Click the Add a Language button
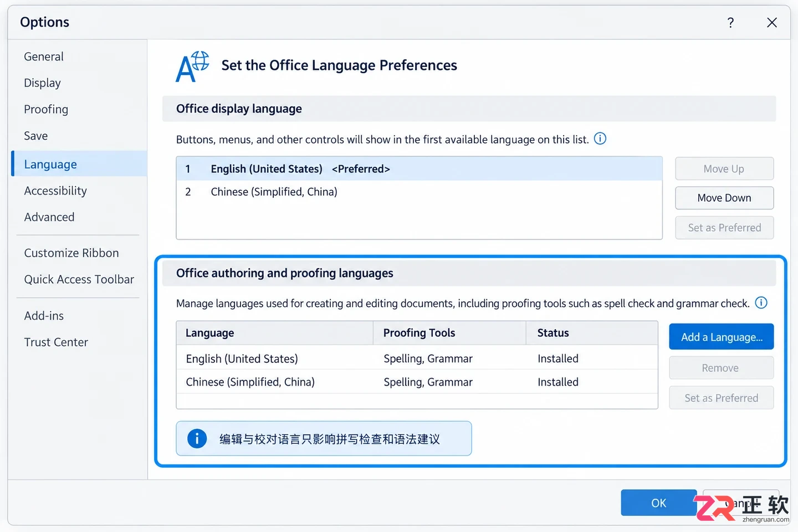 [722, 337]
